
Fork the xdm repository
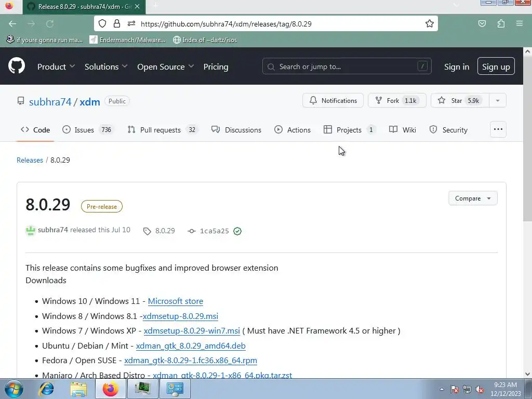[x=397, y=100]
